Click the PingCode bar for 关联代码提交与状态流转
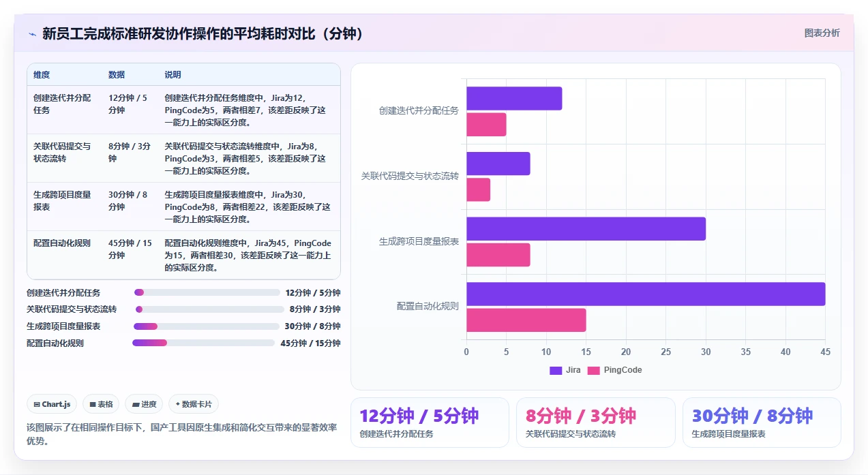 [478, 189]
